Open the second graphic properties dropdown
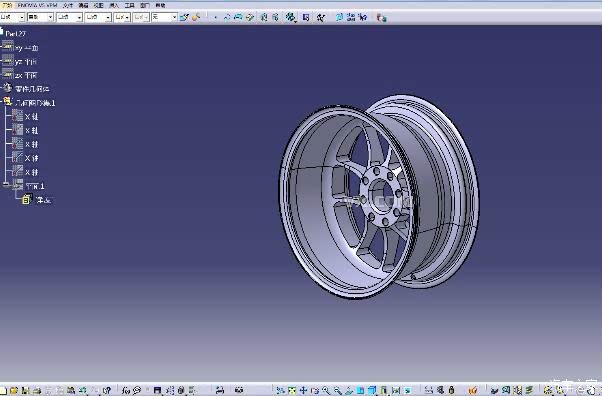602x396 pixels. (x=40, y=17)
